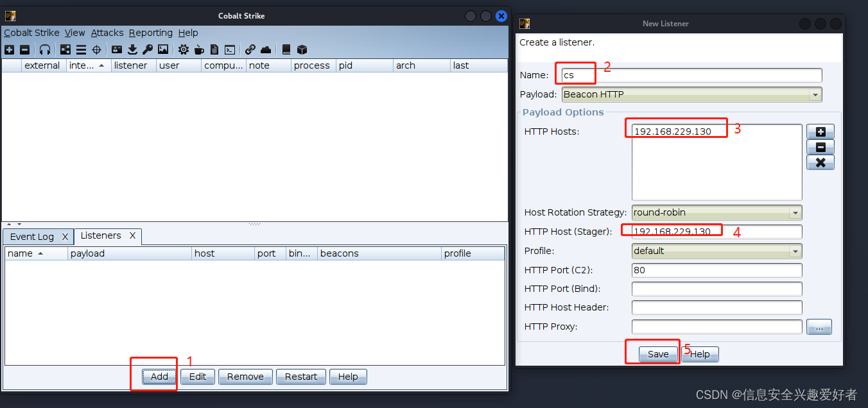Screen dimensions: 868x408
Task: Open Configure Listeners headphones icon
Action: (45, 49)
